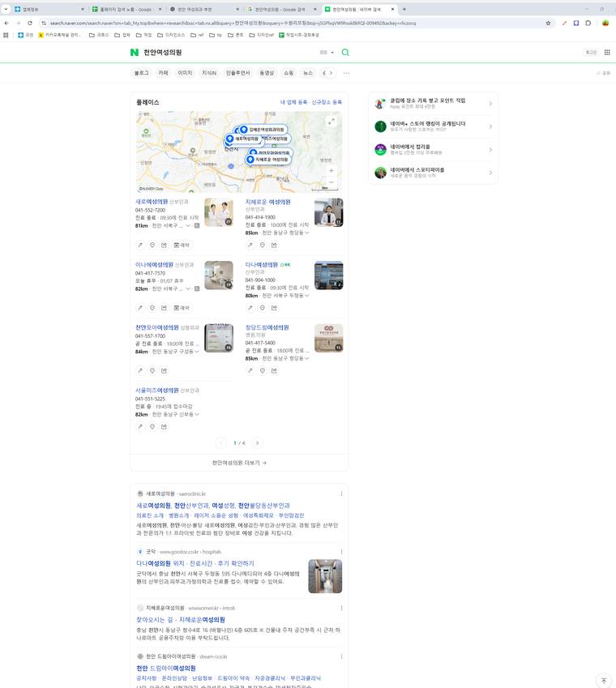Viewport: 616px width, 688px height.
Task: Click the Naver N logo
Action: point(135,52)
